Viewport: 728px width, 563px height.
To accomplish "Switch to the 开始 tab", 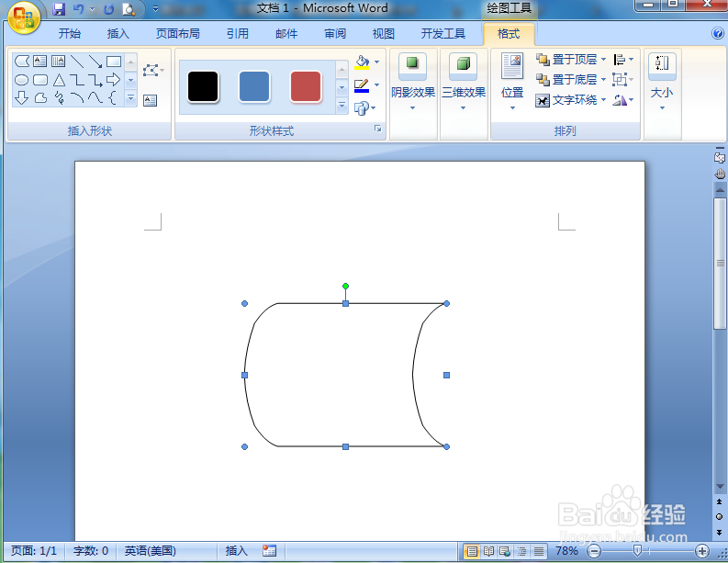I will coord(70,33).
